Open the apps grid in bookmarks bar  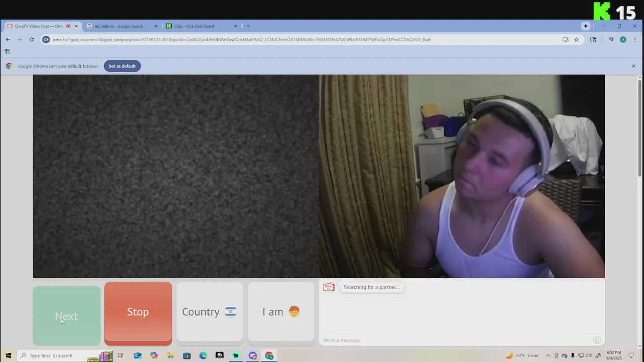click(7, 51)
